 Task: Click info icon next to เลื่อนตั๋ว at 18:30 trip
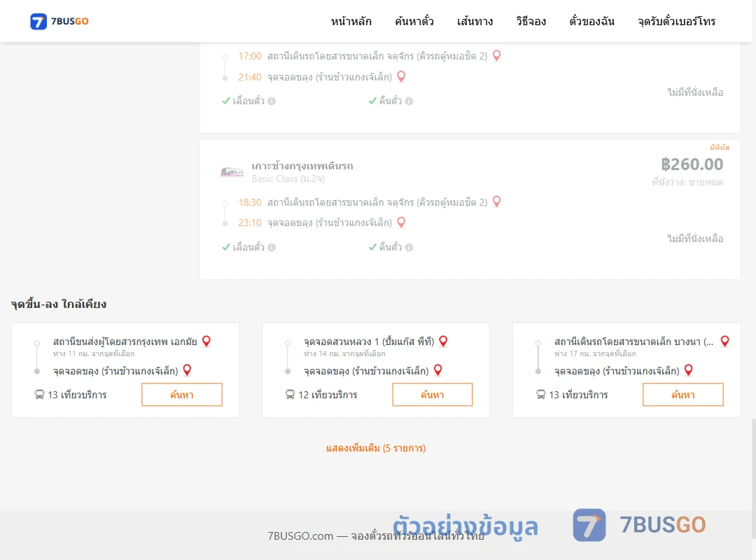tap(272, 247)
